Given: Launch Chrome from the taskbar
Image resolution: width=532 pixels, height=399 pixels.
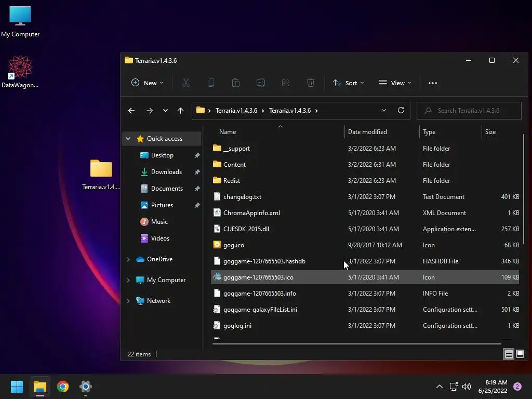Looking at the screenshot, I should coord(62,387).
